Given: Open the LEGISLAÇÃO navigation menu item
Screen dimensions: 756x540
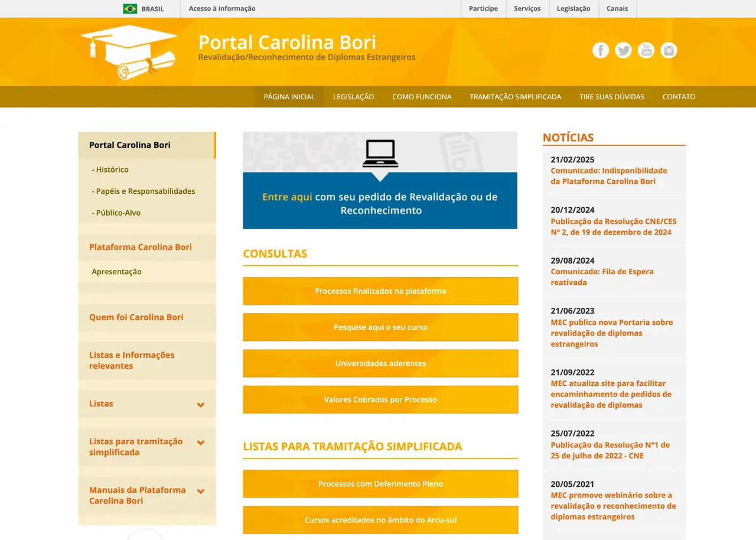Looking at the screenshot, I should [x=353, y=97].
